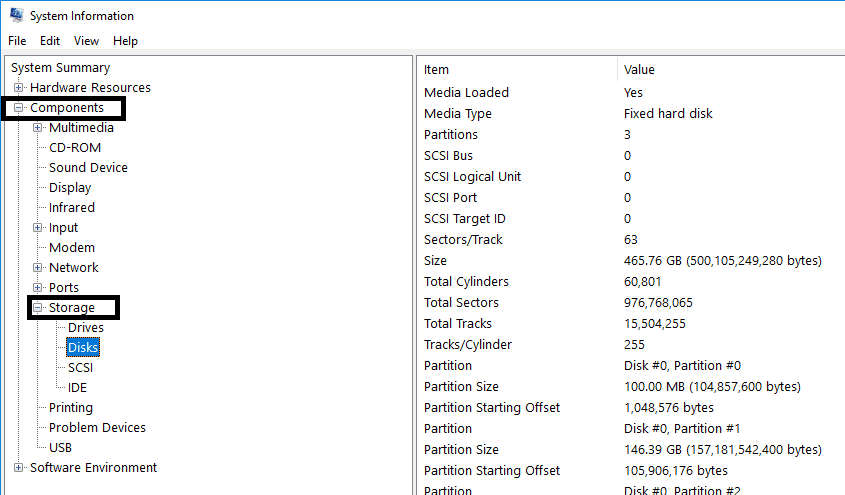The width and height of the screenshot is (845, 495).
Task: Select the CD-ROM tree item
Action: [x=75, y=148]
